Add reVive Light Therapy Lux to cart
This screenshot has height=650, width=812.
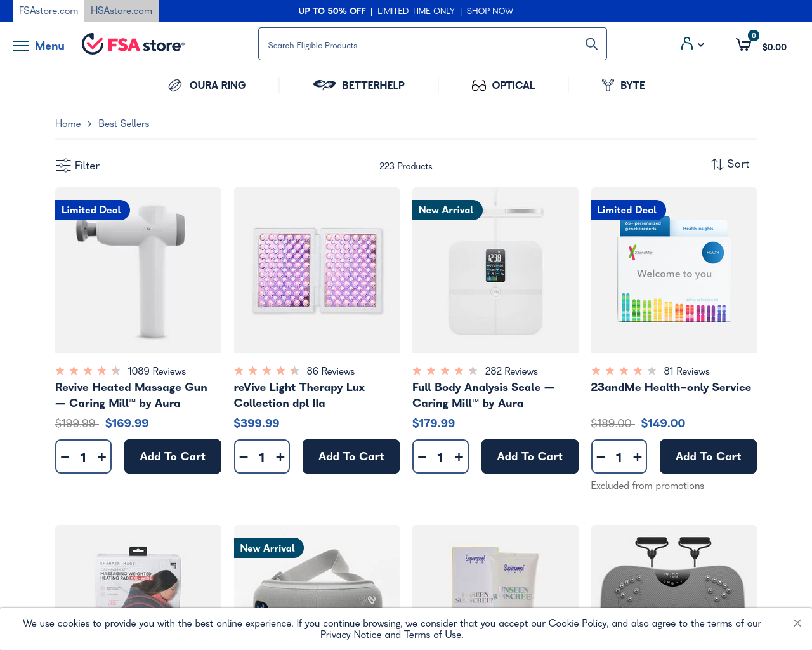click(351, 456)
